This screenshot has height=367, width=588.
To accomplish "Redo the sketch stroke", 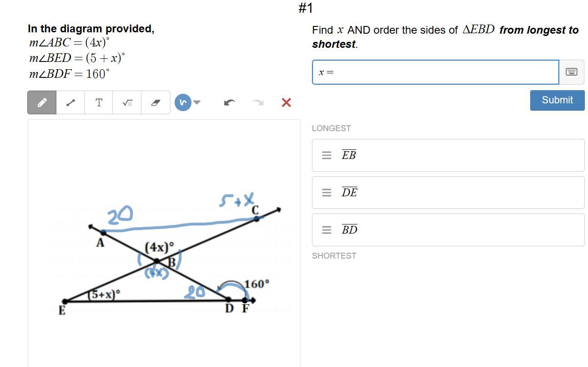I will pyautogui.click(x=258, y=102).
